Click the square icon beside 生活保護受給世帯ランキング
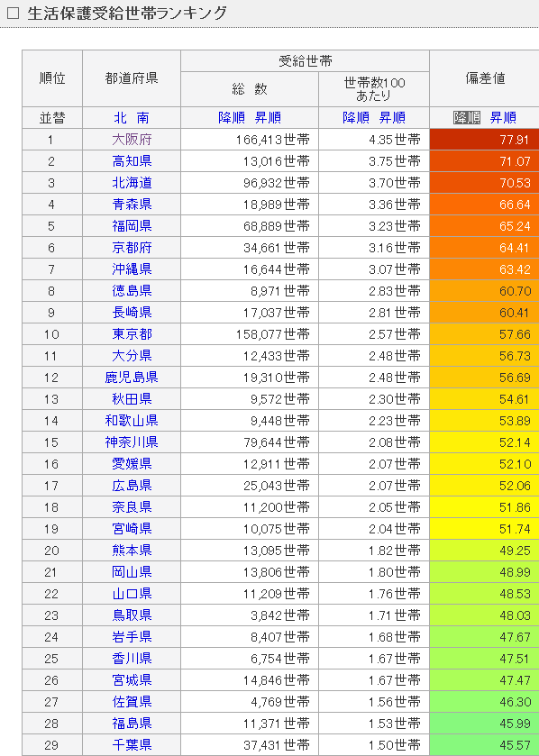This screenshot has height=756, width=539. pyautogui.click(x=13, y=13)
